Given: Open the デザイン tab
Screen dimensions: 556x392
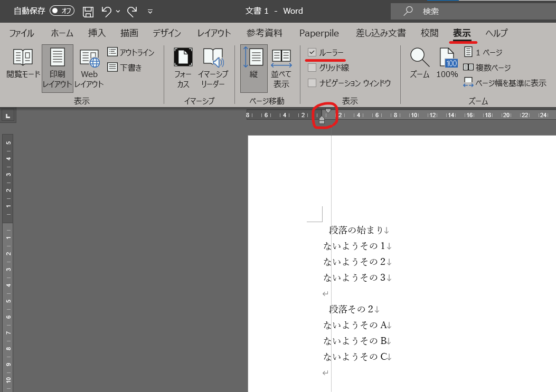Looking at the screenshot, I should coord(167,33).
